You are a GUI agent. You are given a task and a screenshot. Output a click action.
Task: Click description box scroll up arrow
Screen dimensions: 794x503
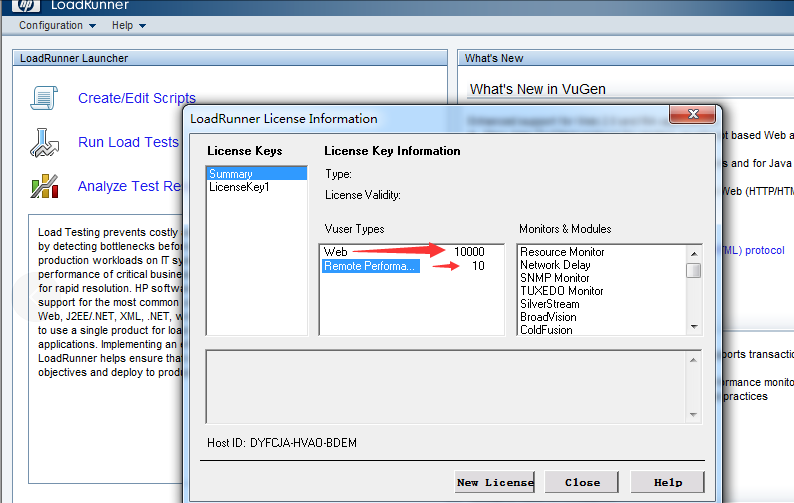(x=693, y=360)
